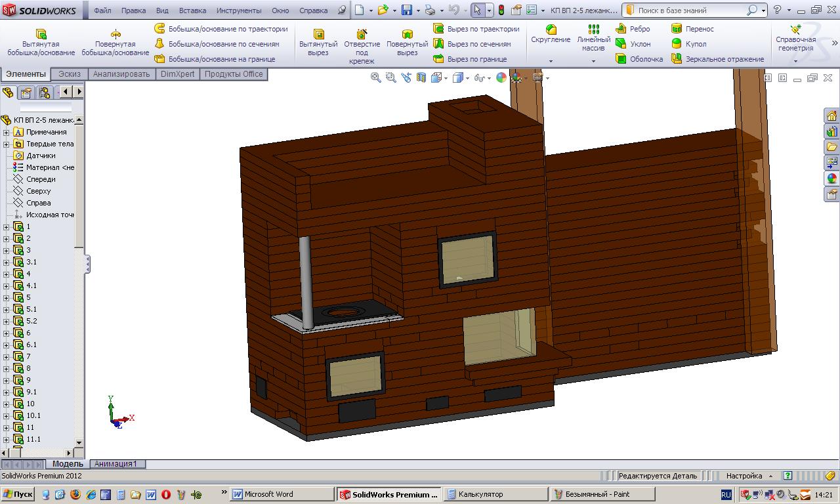Screen dimensions: 840x504
Task: Click the Купол dome tool
Action: pyautogui.click(x=689, y=44)
